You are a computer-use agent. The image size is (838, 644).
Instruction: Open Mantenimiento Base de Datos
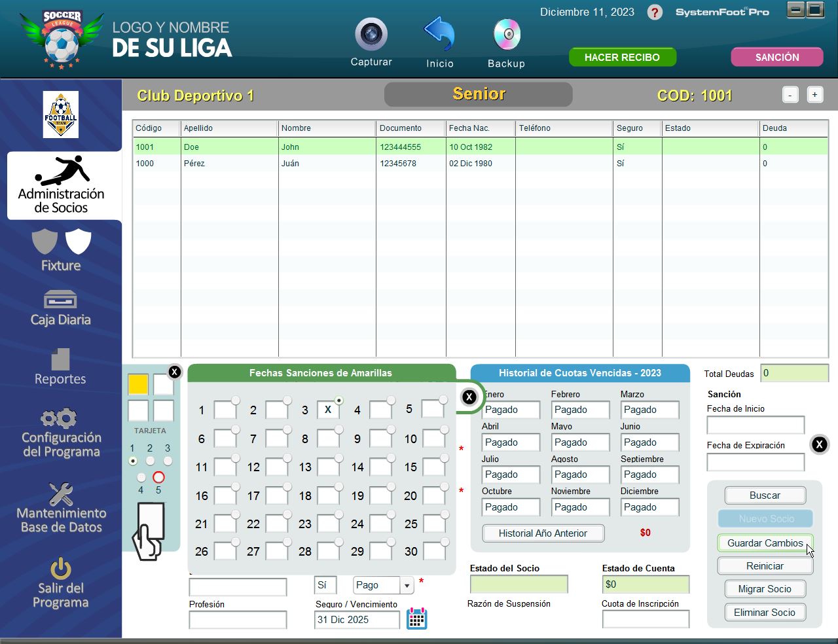click(61, 509)
